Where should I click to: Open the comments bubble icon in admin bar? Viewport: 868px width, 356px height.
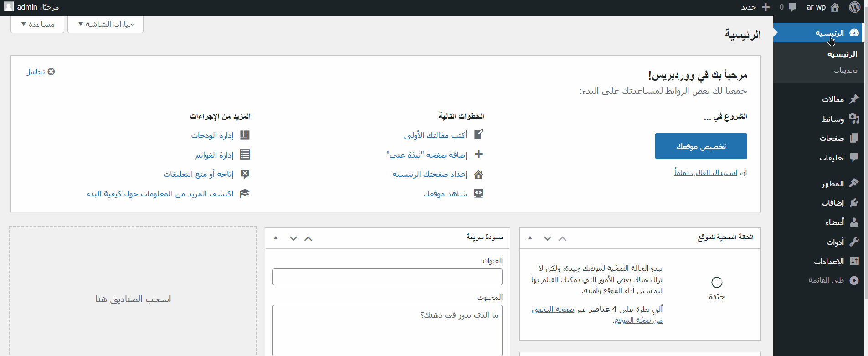tap(792, 7)
